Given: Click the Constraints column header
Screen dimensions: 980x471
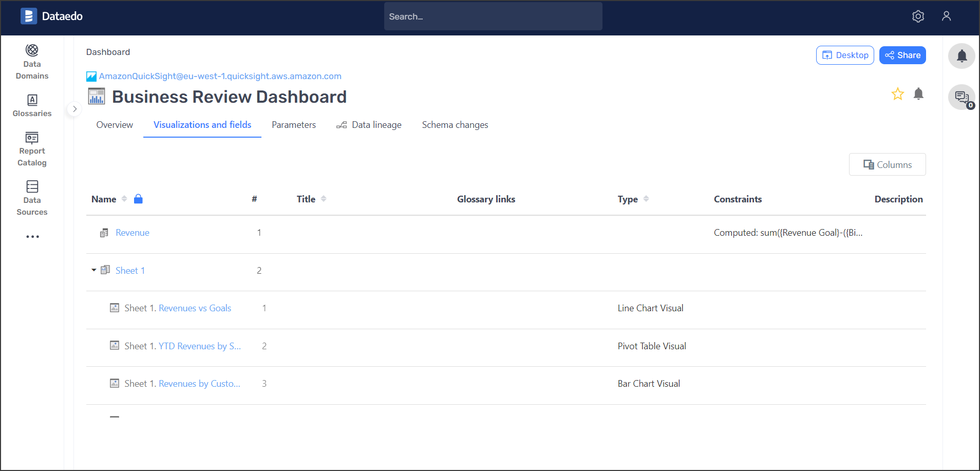Looking at the screenshot, I should point(738,199).
